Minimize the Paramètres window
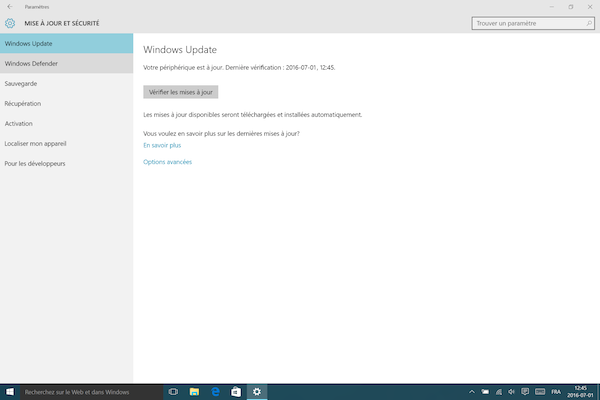 tap(552, 7)
